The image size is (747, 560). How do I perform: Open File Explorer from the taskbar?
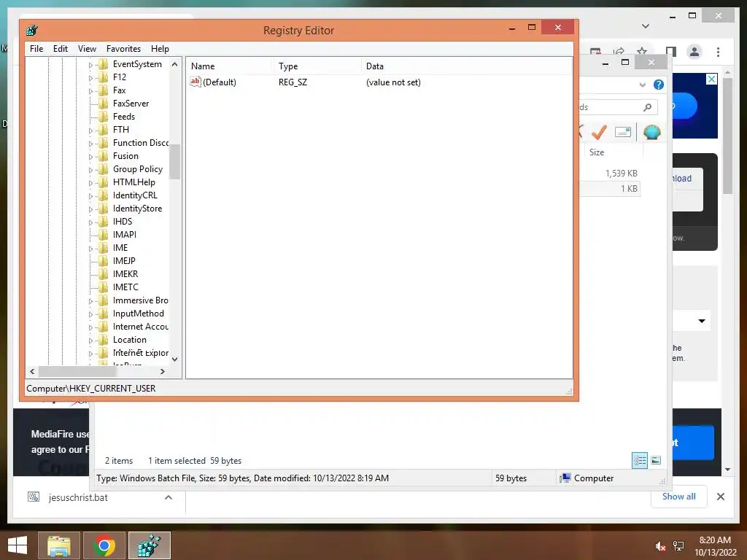pos(58,545)
